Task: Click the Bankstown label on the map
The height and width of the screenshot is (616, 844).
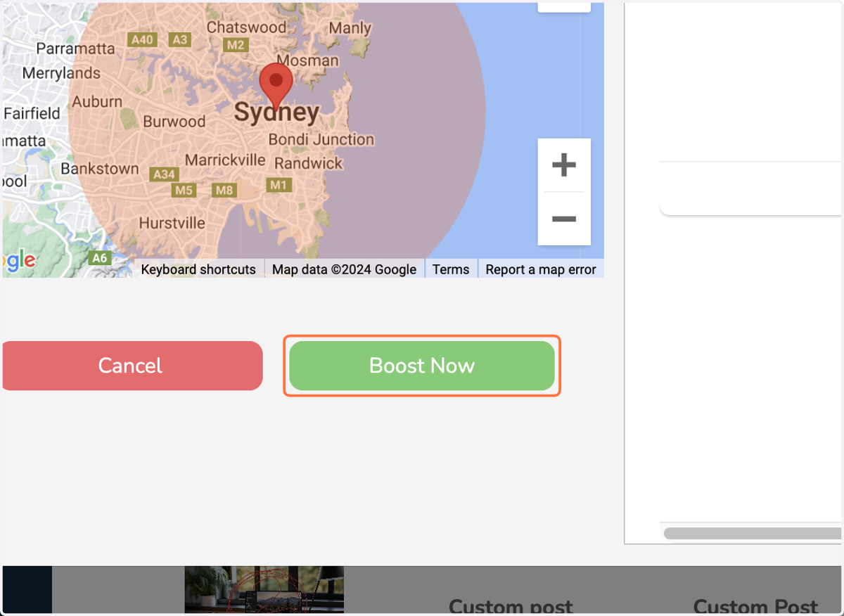Action: tap(100, 169)
